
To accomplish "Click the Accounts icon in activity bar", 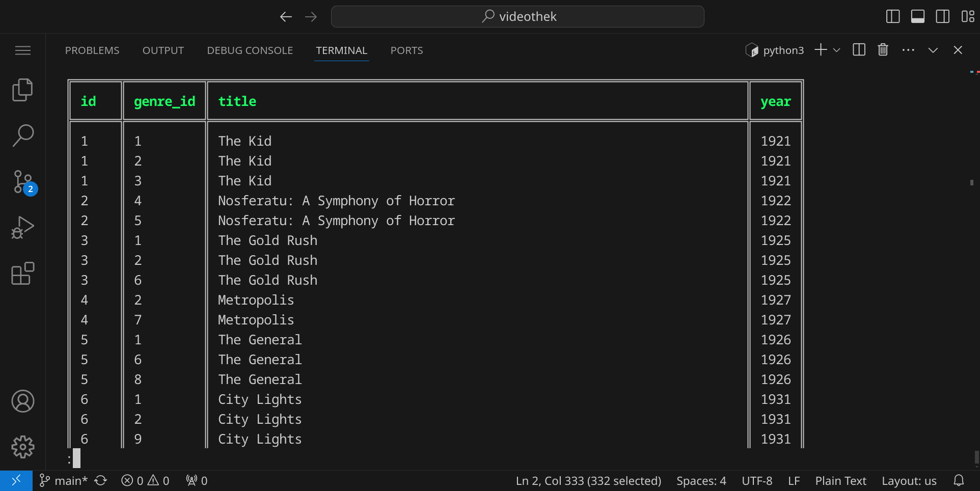I will point(22,401).
